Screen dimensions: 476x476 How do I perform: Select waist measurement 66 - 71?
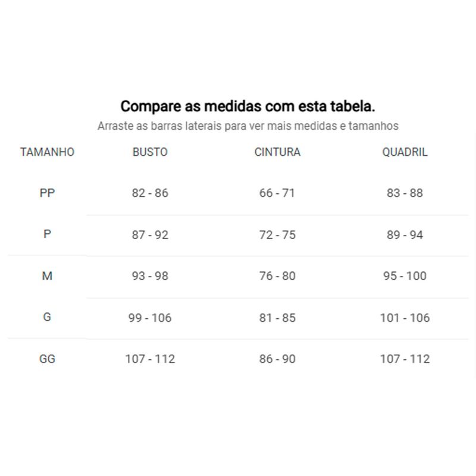(277, 193)
